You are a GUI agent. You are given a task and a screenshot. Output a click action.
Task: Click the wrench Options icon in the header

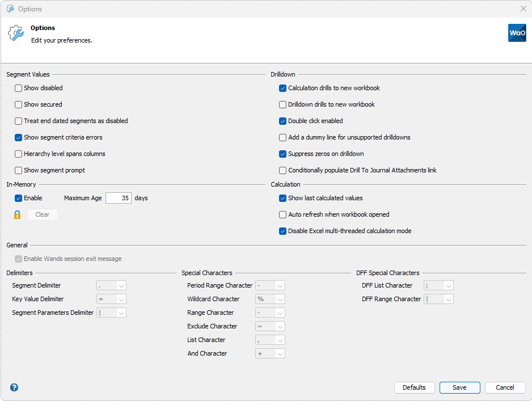15,33
